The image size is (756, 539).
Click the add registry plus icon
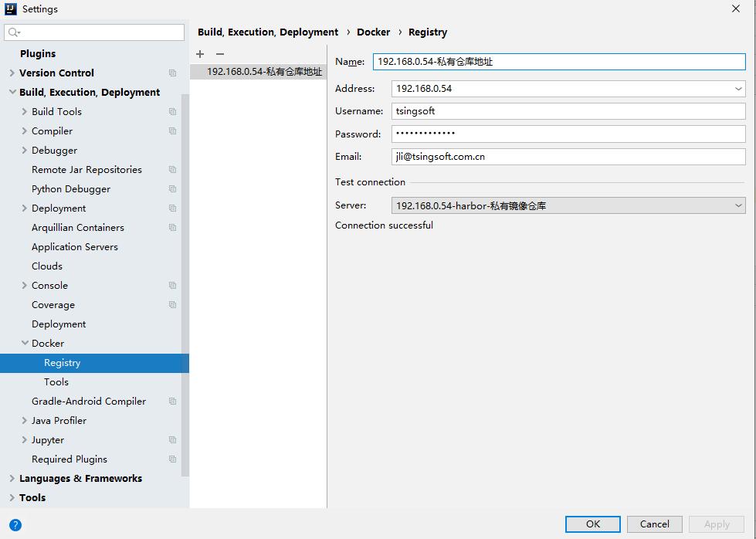click(x=200, y=54)
